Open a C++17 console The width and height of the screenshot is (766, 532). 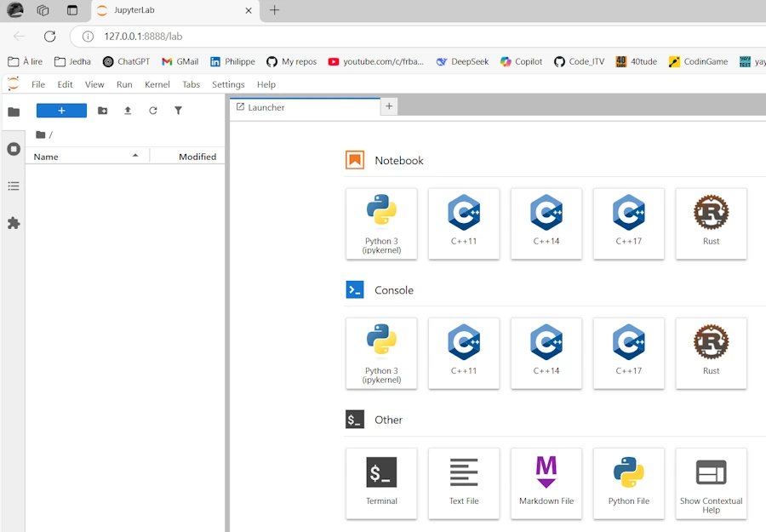(x=629, y=354)
